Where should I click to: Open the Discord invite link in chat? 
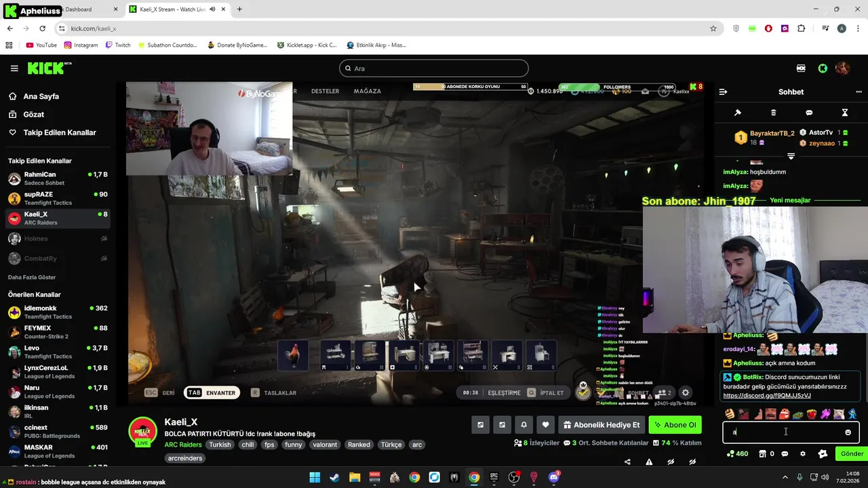tap(767, 396)
